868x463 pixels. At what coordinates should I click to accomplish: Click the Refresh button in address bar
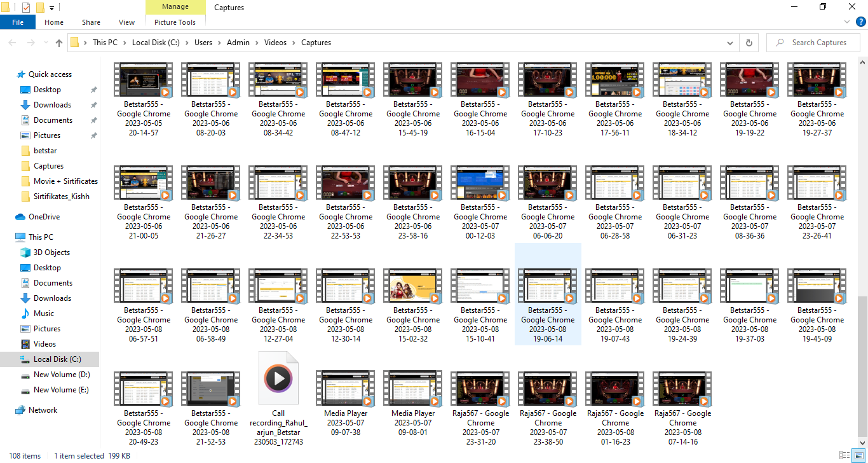[749, 43]
